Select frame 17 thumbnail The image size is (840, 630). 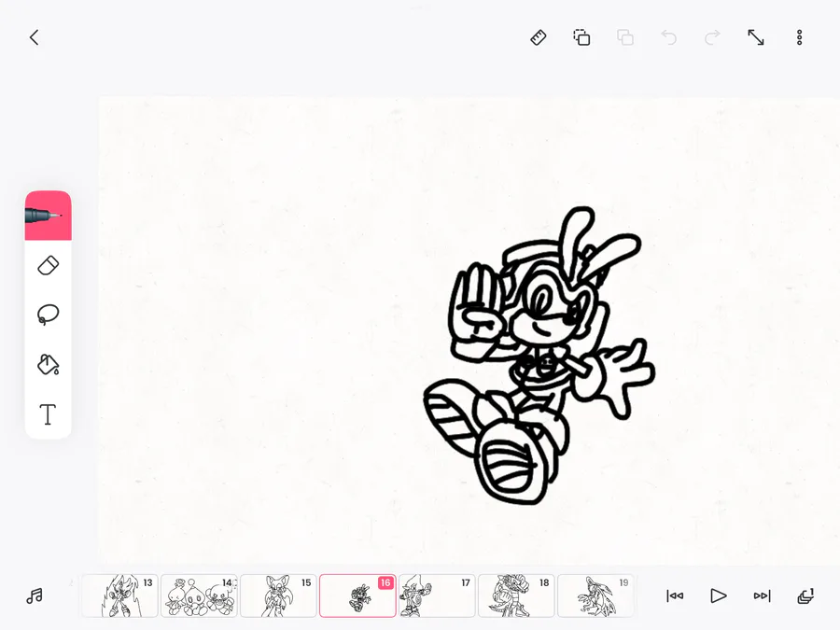437,595
